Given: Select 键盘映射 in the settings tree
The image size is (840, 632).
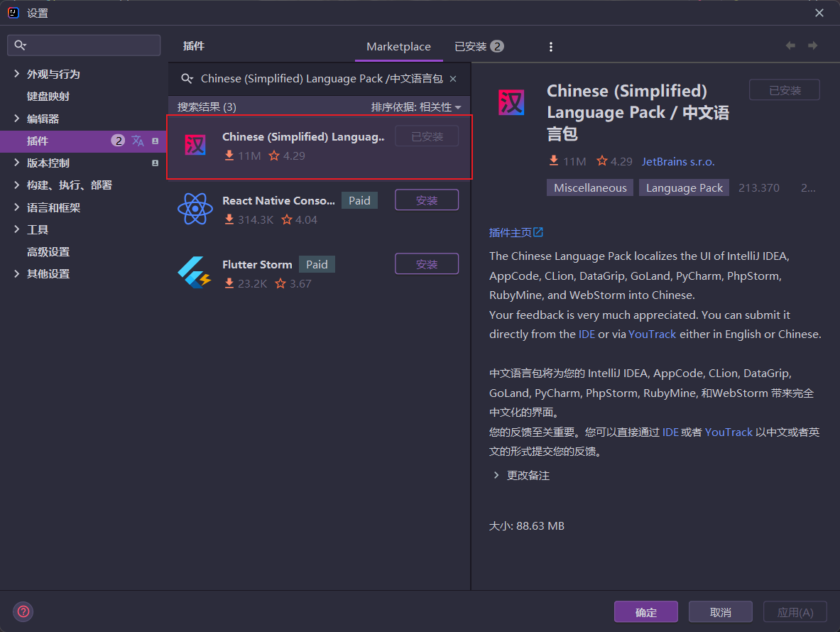Looking at the screenshot, I should tap(48, 97).
